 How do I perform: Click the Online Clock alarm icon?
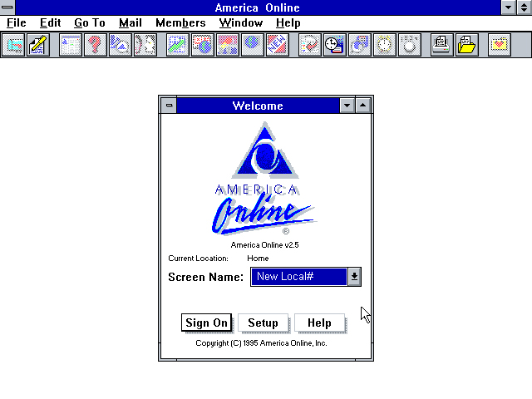pos(385,45)
